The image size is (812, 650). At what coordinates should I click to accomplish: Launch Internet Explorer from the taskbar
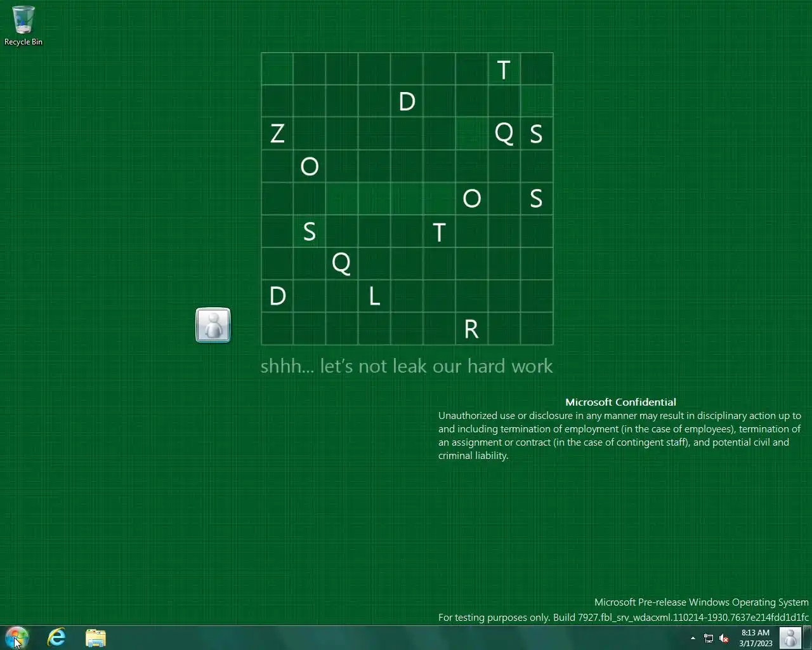click(x=56, y=637)
